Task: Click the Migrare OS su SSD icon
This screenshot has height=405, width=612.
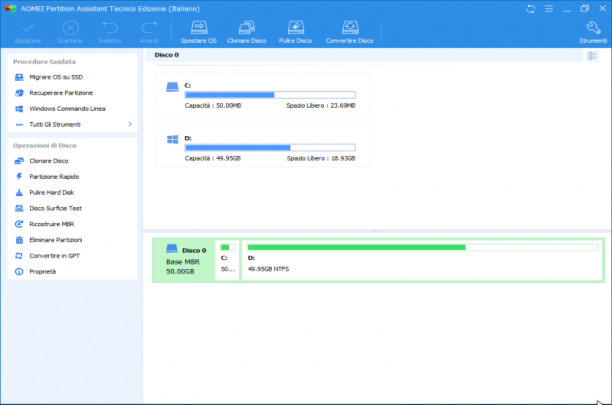Action: [19, 77]
